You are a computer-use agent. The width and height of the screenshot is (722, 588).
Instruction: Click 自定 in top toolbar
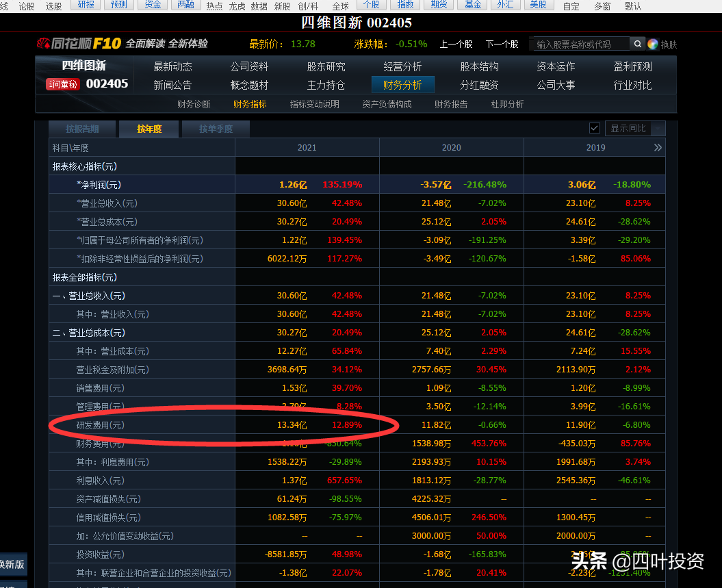(x=571, y=6)
